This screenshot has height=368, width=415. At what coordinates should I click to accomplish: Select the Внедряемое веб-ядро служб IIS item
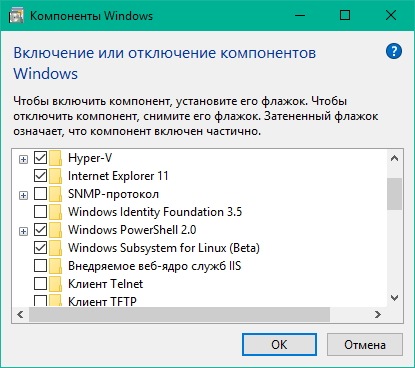coord(154,266)
